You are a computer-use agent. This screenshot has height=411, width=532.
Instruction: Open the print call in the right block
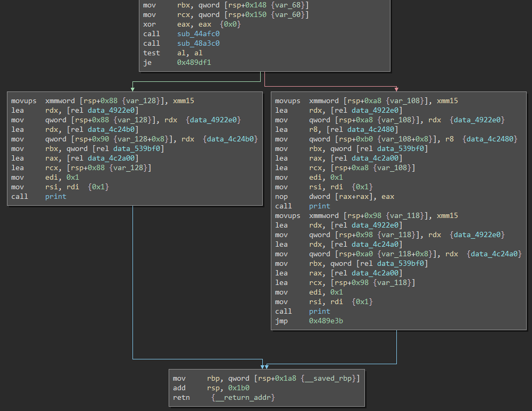320,206
